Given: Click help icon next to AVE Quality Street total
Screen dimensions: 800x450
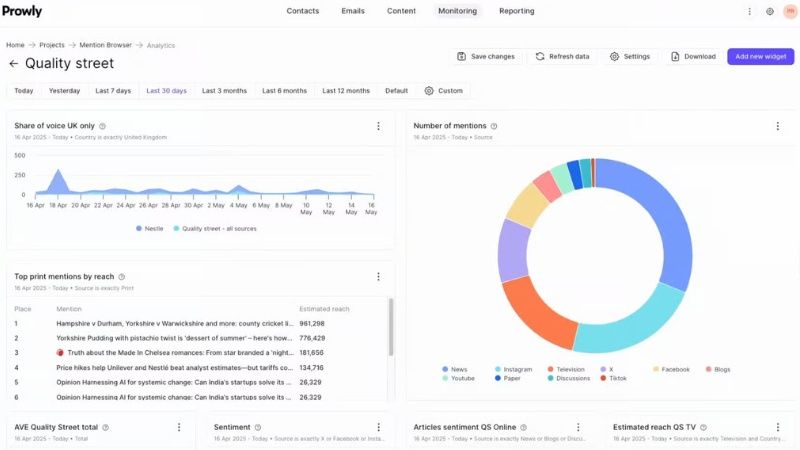Looking at the screenshot, I should click(106, 428).
